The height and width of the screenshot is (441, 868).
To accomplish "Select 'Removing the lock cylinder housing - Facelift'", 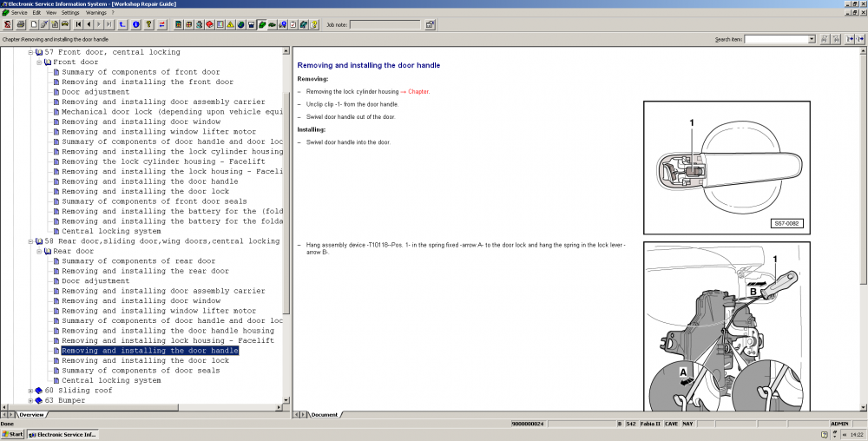I will 163,161.
